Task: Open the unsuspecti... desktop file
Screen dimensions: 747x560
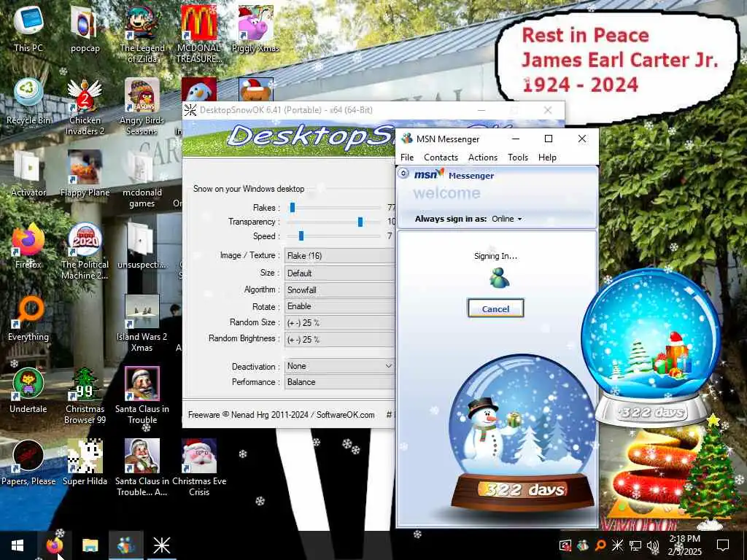Action: (142, 245)
